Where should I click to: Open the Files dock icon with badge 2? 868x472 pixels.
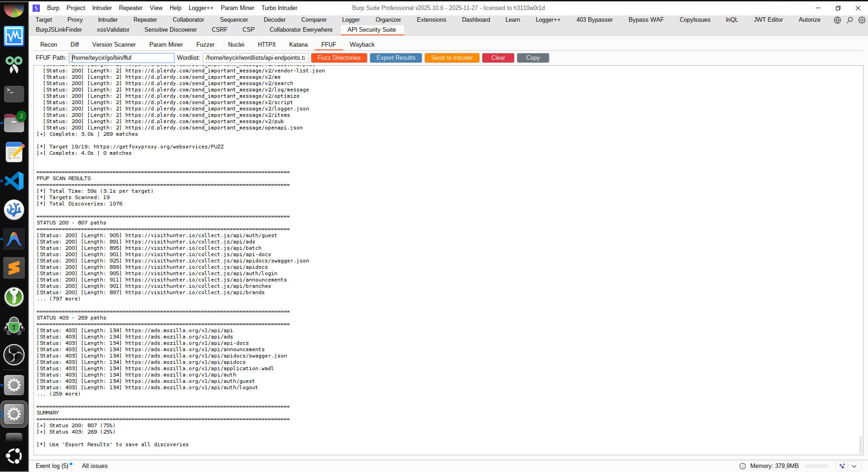coord(14,123)
